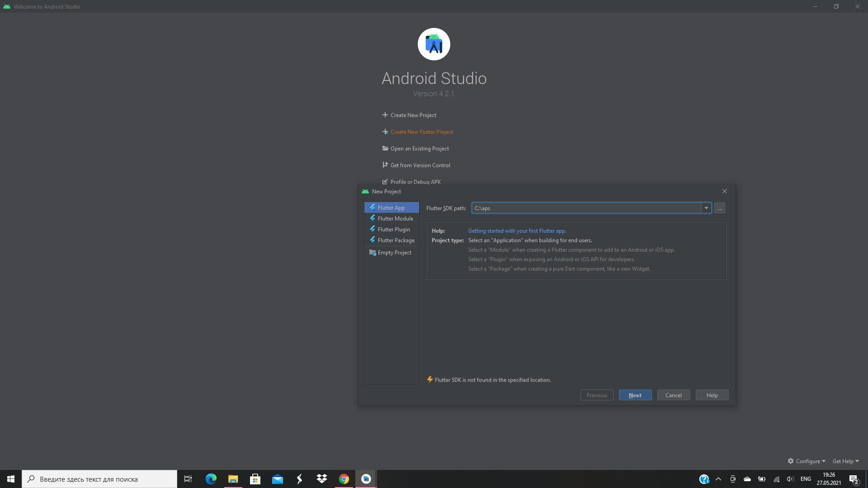Click the Next button
The width and height of the screenshot is (868, 488).
[x=635, y=395]
